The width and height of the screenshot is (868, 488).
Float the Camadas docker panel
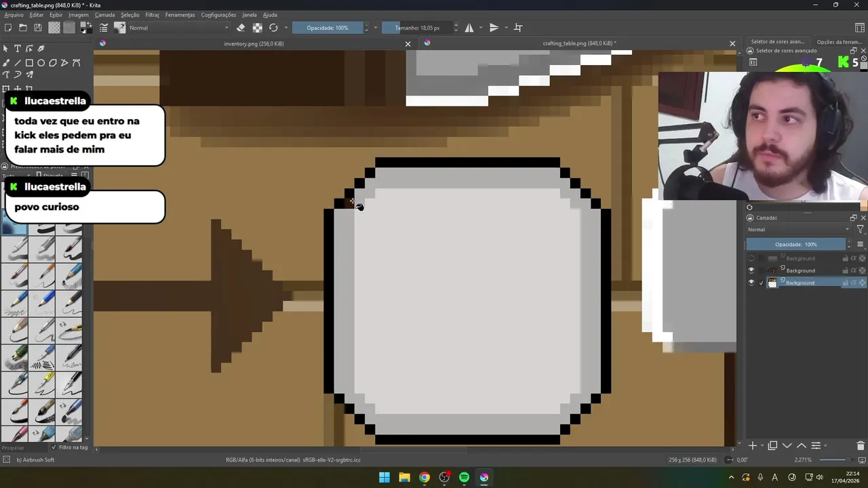[853, 218]
